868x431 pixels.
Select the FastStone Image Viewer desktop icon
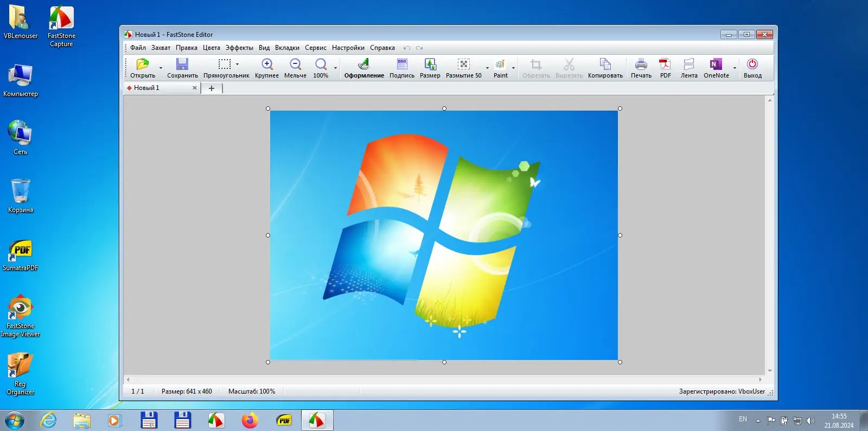(x=21, y=316)
